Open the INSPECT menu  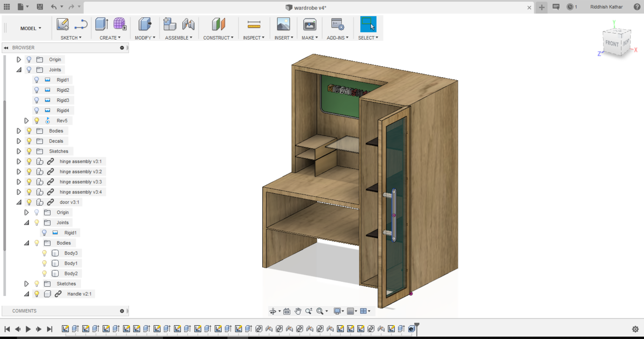click(x=254, y=38)
